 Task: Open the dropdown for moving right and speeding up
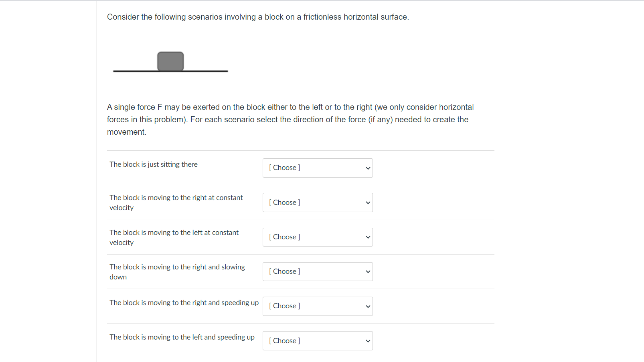click(317, 306)
